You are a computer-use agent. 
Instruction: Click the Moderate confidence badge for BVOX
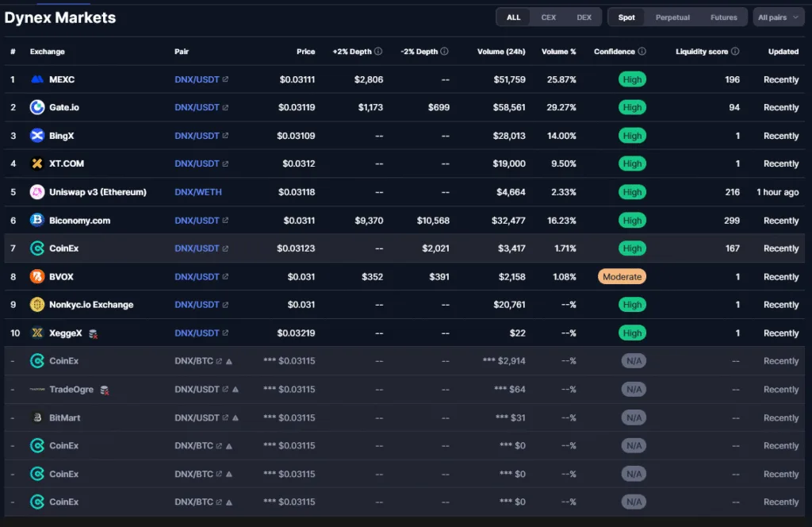(x=622, y=277)
